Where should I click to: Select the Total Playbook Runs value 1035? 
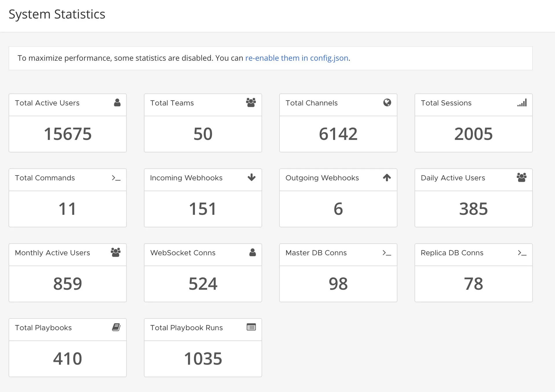203,358
